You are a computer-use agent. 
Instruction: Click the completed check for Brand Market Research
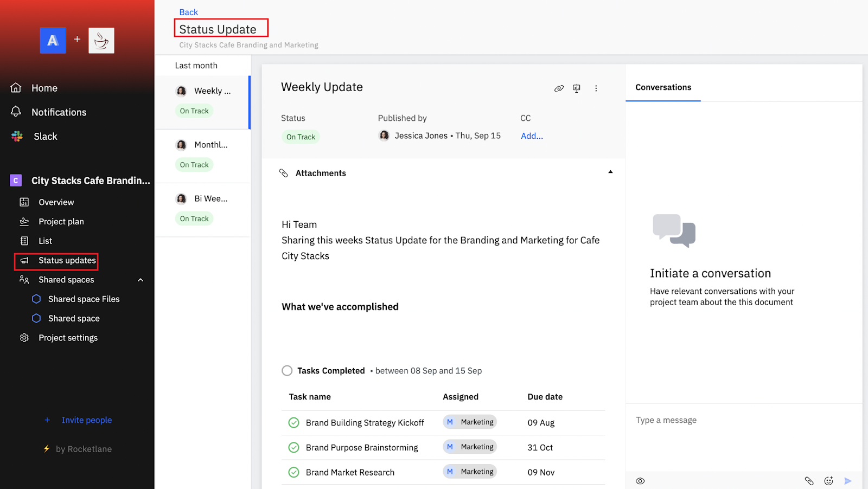pyautogui.click(x=293, y=472)
